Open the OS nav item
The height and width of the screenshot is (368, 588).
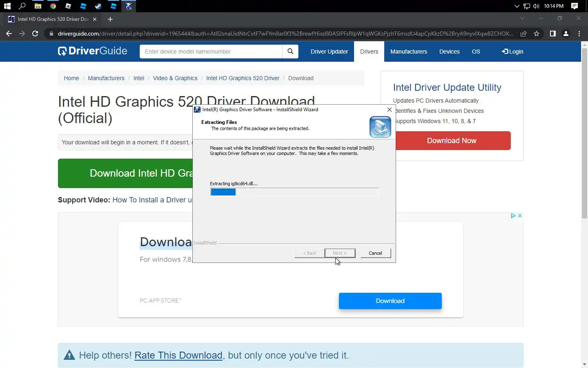click(476, 52)
